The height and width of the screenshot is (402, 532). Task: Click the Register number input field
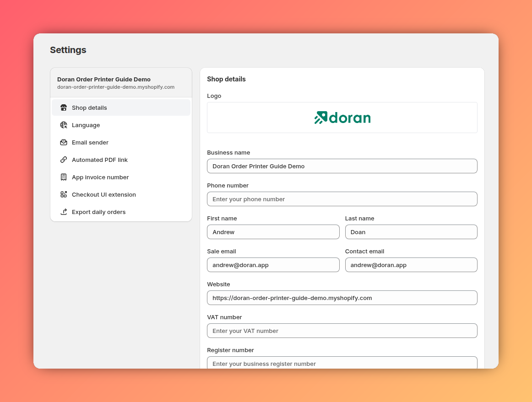342,363
